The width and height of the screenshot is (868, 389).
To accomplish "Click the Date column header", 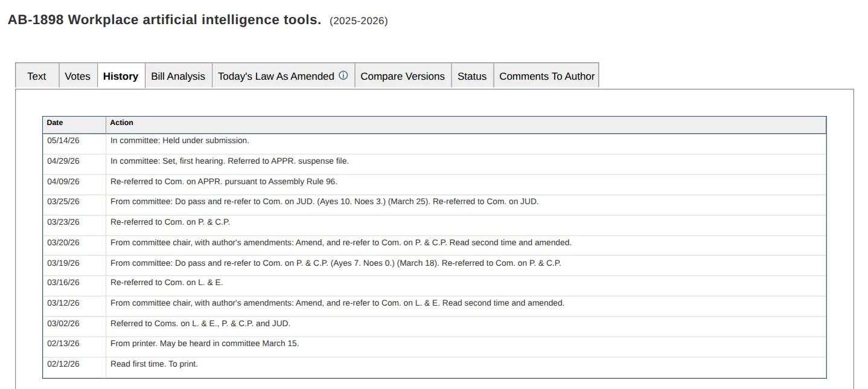I will click(x=74, y=124).
